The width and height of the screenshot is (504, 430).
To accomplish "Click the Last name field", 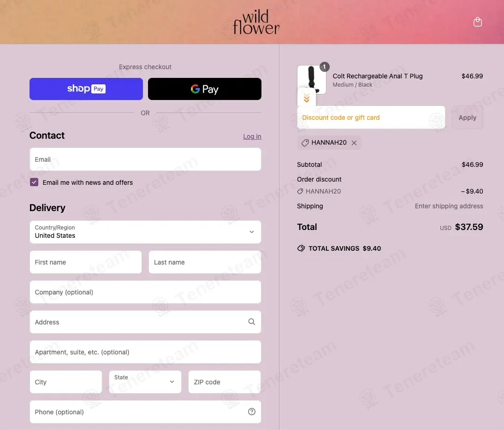I will point(205,262).
